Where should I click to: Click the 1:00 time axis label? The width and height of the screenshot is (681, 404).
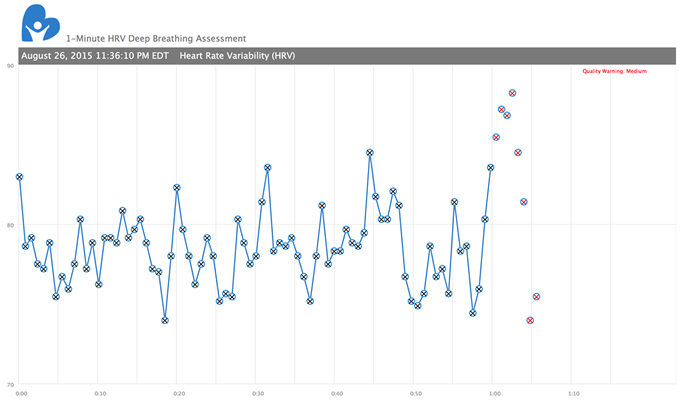point(494,393)
